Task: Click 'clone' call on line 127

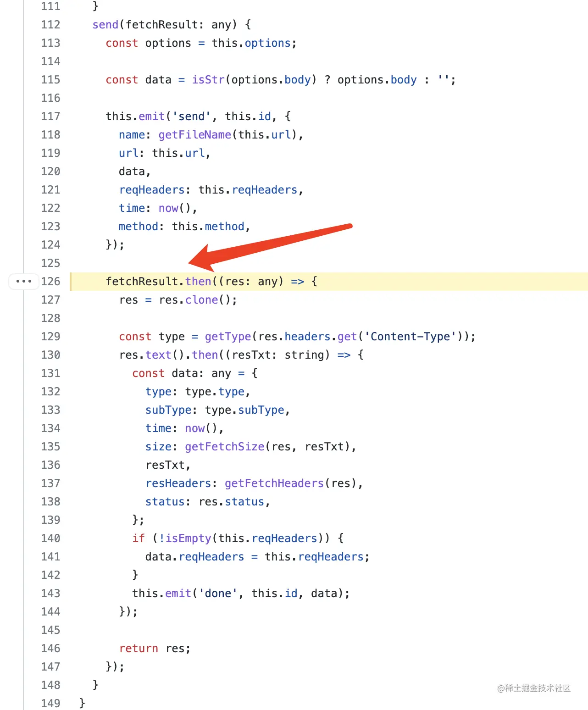Action: tap(201, 300)
